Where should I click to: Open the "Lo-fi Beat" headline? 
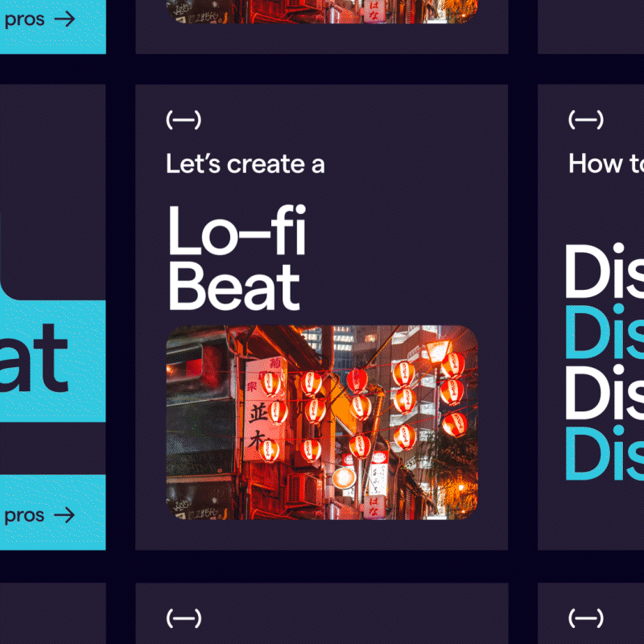(233, 258)
